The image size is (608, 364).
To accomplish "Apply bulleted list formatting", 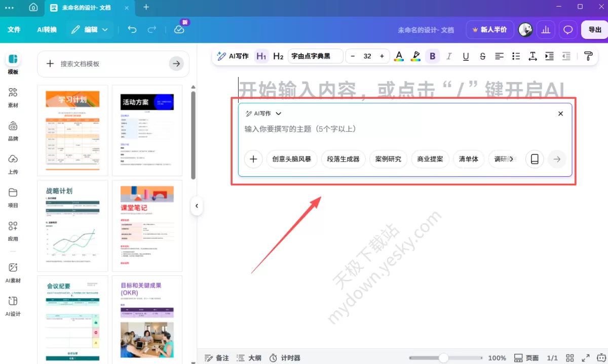I will coord(516,56).
